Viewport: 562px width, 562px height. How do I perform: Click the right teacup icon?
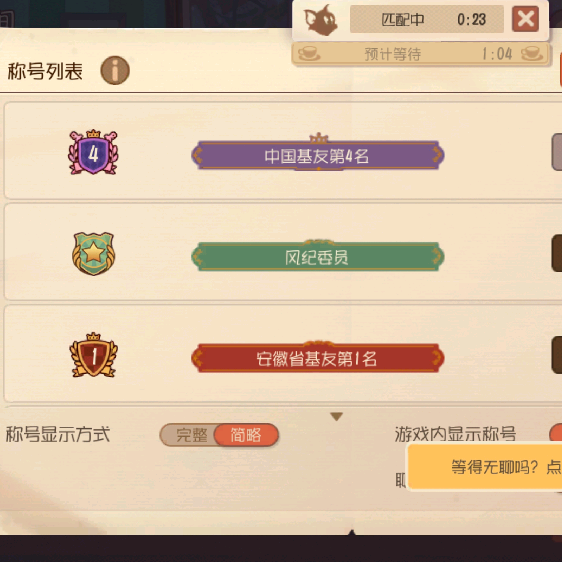coord(532,54)
